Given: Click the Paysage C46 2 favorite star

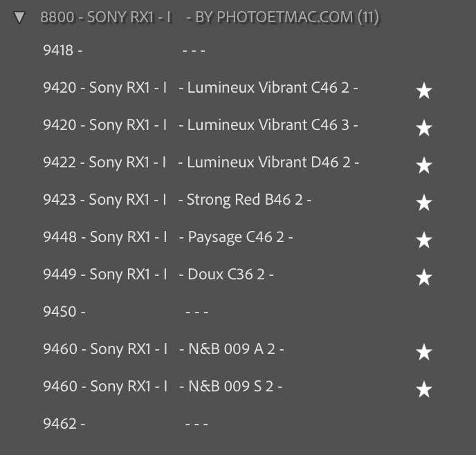Looking at the screenshot, I should (423, 240).
